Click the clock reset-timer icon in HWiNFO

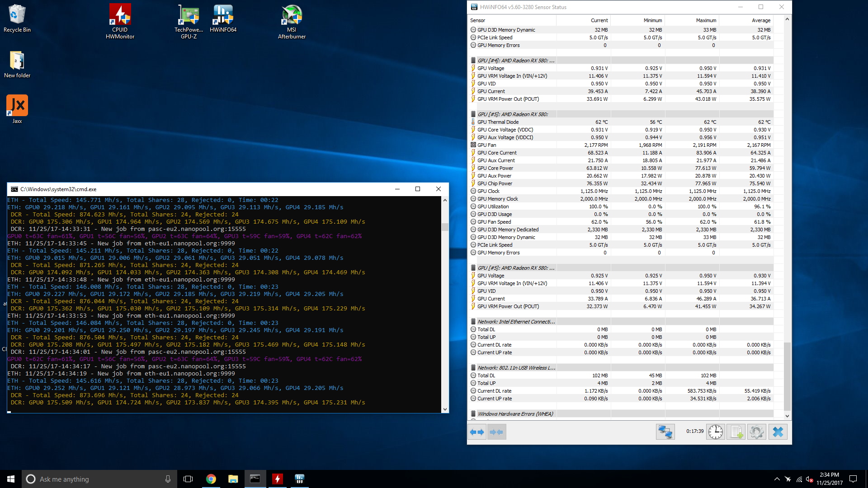716,432
